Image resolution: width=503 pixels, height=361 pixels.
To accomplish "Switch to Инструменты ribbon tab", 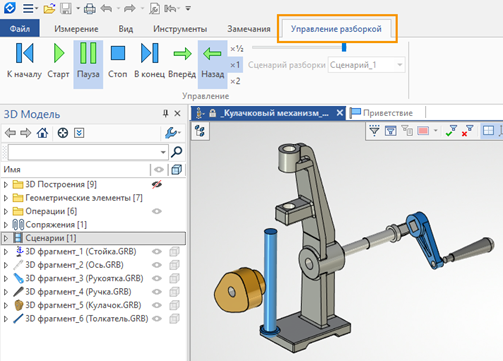I will [180, 29].
